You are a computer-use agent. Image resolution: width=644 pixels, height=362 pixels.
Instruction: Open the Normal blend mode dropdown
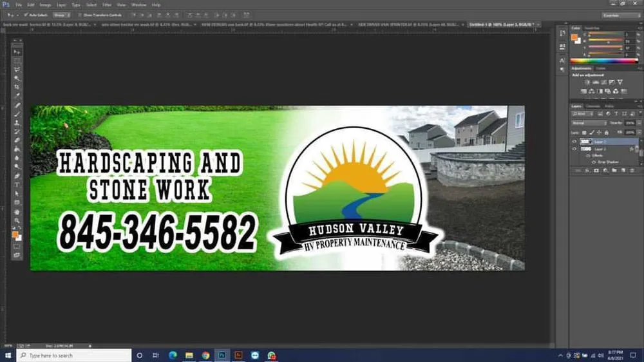click(589, 123)
